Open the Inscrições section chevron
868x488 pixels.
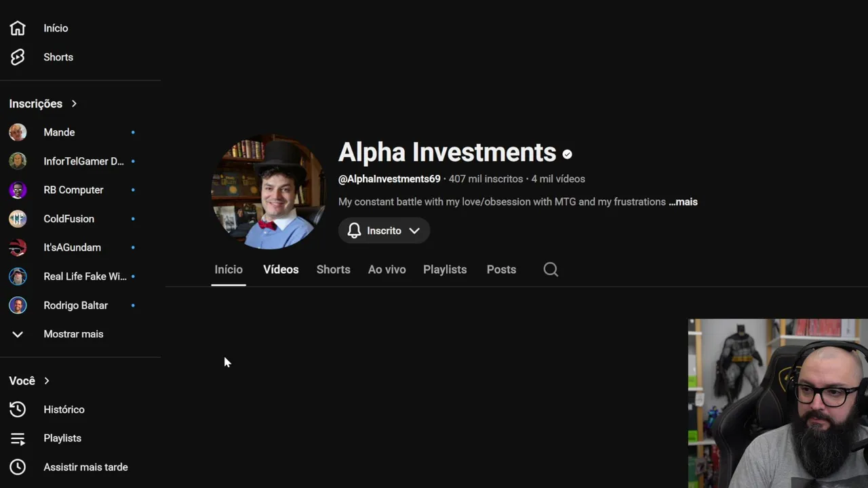click(74, 104)
